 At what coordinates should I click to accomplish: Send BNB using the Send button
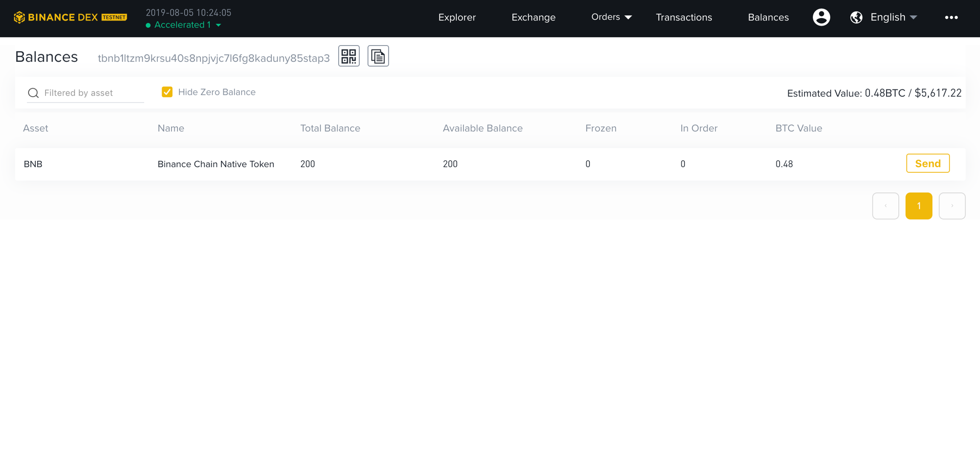(928, 163)
